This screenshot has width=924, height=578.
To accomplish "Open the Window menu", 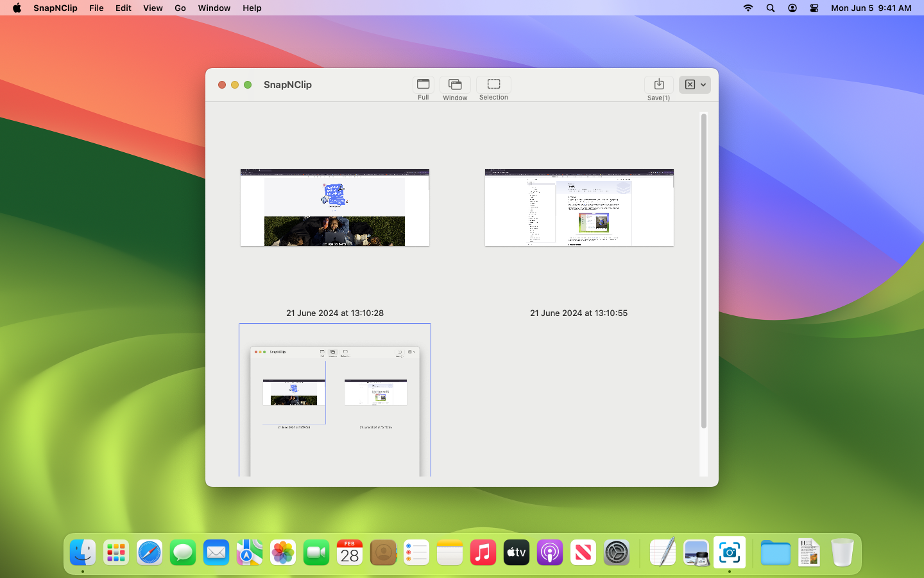I will point(214,8).
